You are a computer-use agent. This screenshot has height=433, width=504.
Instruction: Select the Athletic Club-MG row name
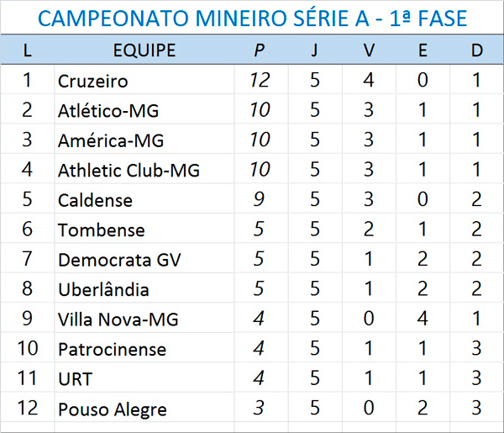click(x=129, y=171)
